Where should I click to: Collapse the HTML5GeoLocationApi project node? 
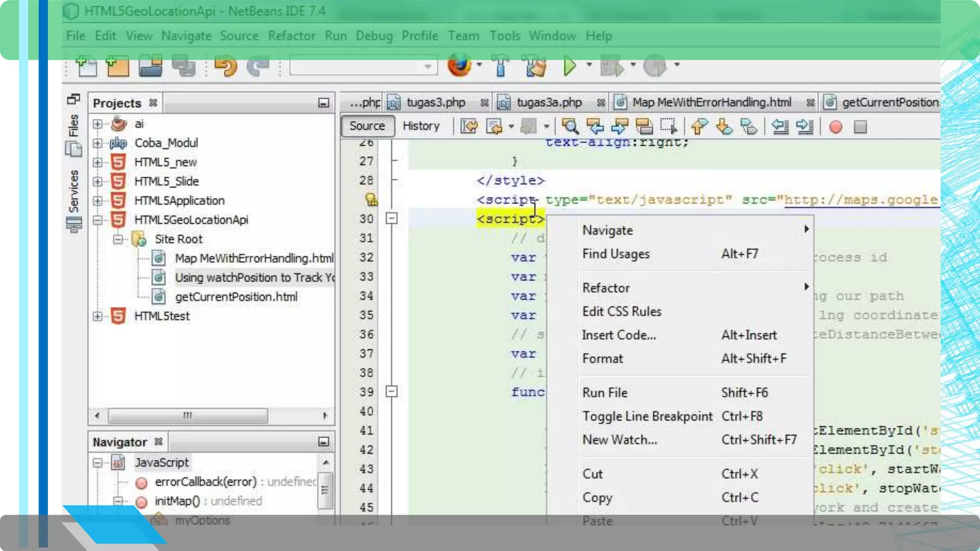pos(98,220)
